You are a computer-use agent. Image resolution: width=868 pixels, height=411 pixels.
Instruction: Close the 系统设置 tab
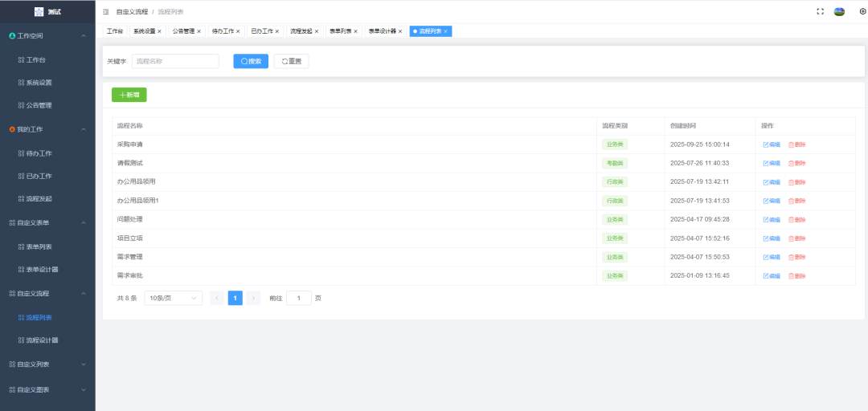tap(159, 31)
